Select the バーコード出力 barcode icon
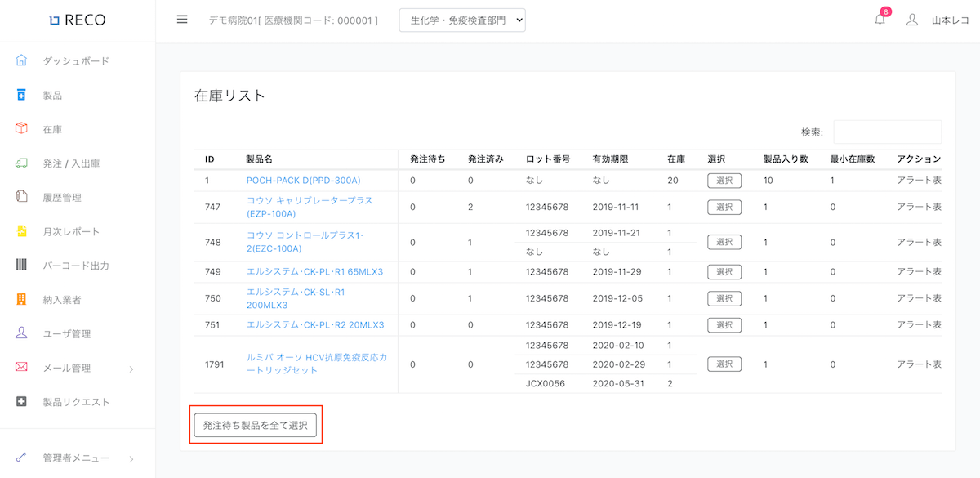Image resolution: width=980 pixels, height=478 pixels. click(22, 266)
